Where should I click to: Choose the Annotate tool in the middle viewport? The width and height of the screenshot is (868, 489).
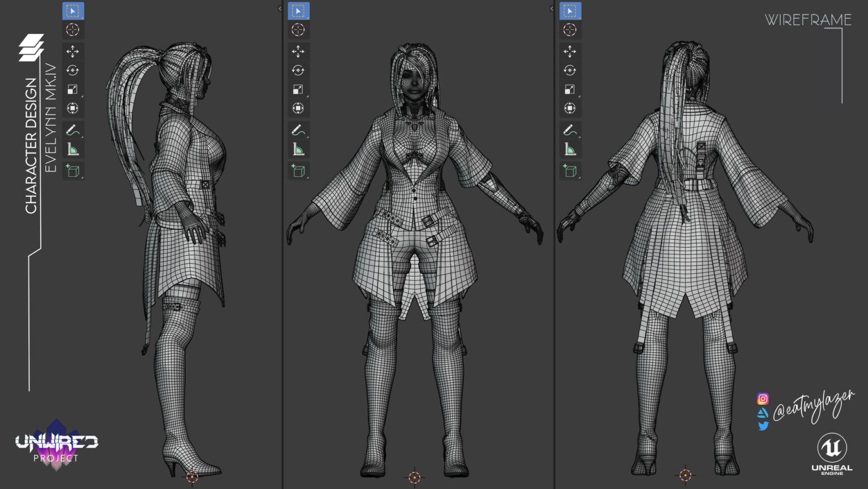pyautogui.click(x=298, y=129)
